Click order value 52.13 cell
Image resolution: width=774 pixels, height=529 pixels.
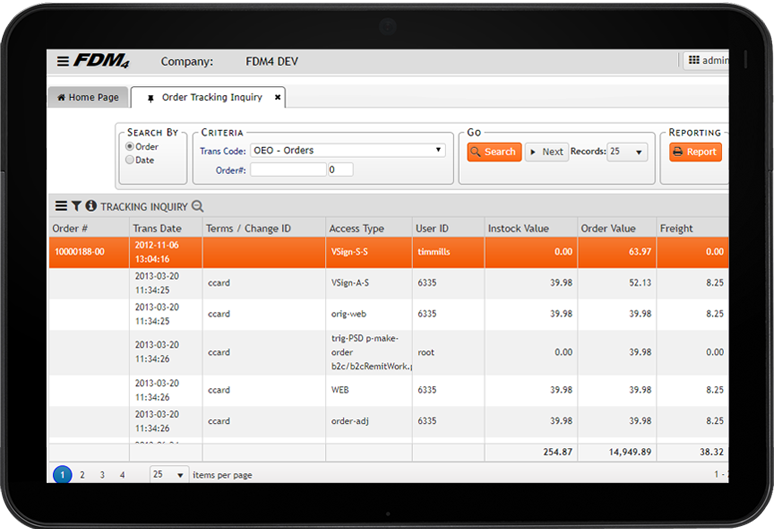[617, 283]
